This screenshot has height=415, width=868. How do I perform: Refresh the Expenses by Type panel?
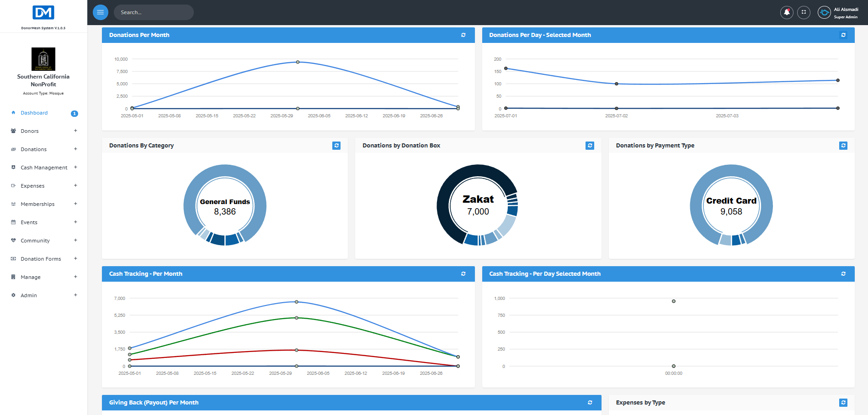843,403
